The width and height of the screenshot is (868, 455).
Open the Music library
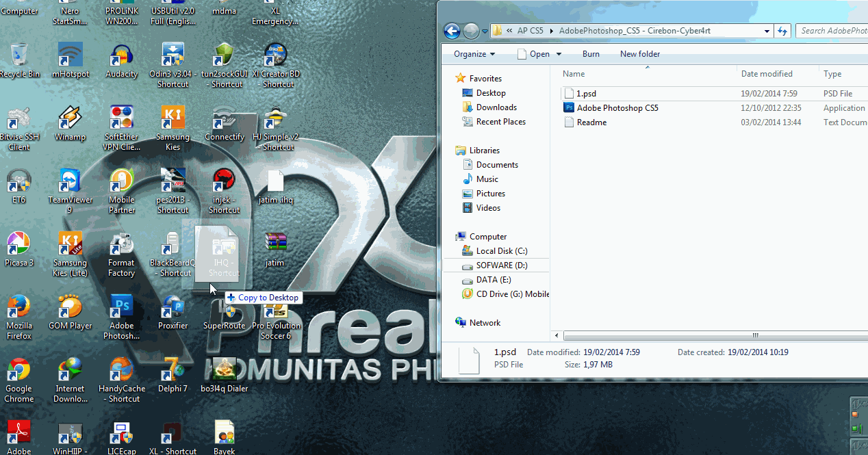[x=487, y=179]
